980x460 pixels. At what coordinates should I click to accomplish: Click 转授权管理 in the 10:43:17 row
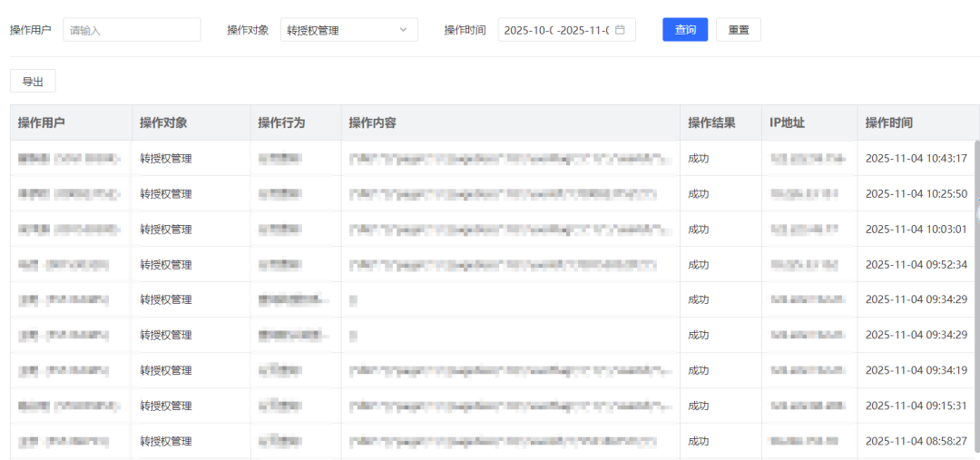tap(166, 159)
